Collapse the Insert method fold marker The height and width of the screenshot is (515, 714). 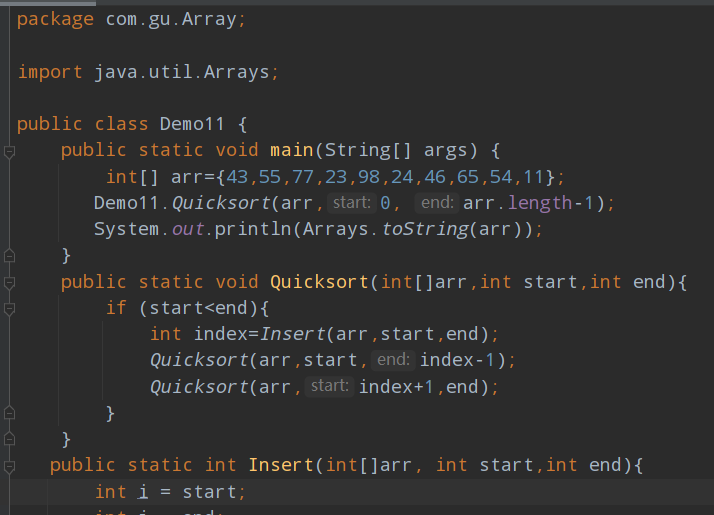[x=9, y=466]
